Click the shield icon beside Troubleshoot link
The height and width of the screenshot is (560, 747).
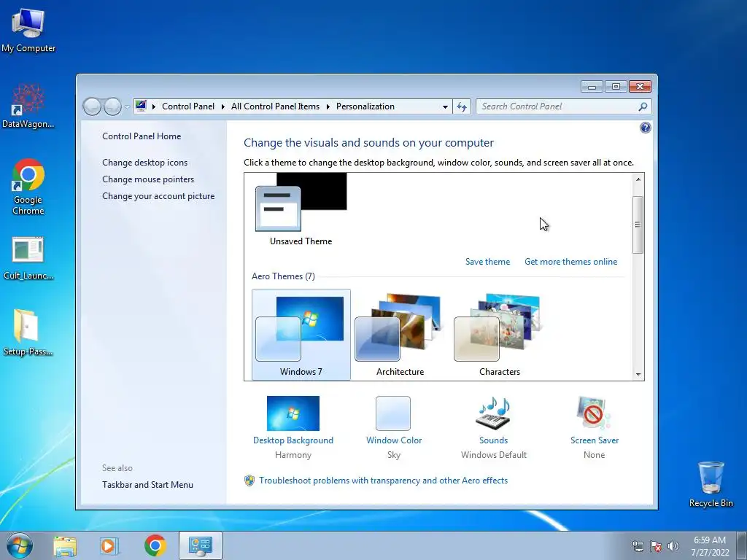pos(249,481)
